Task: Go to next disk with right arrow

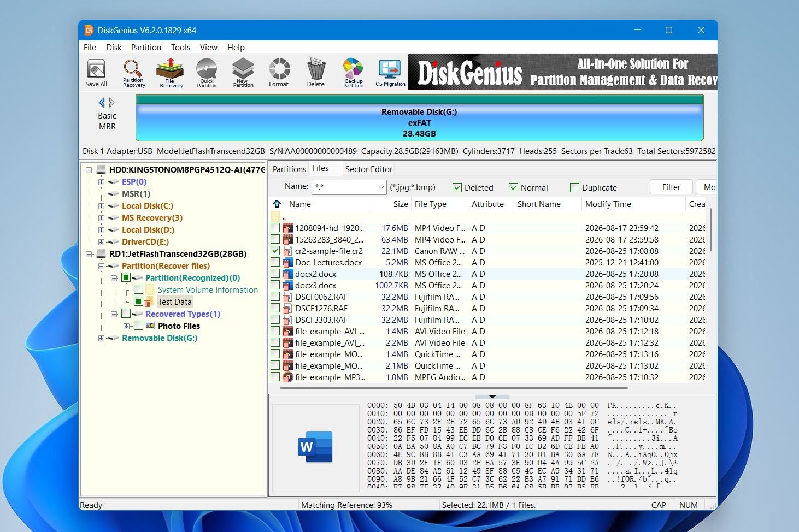Action: coord(111,102)
